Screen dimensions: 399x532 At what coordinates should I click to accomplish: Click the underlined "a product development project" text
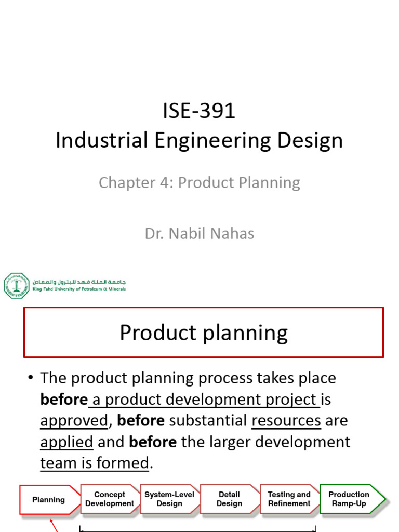tap(205, 400)
